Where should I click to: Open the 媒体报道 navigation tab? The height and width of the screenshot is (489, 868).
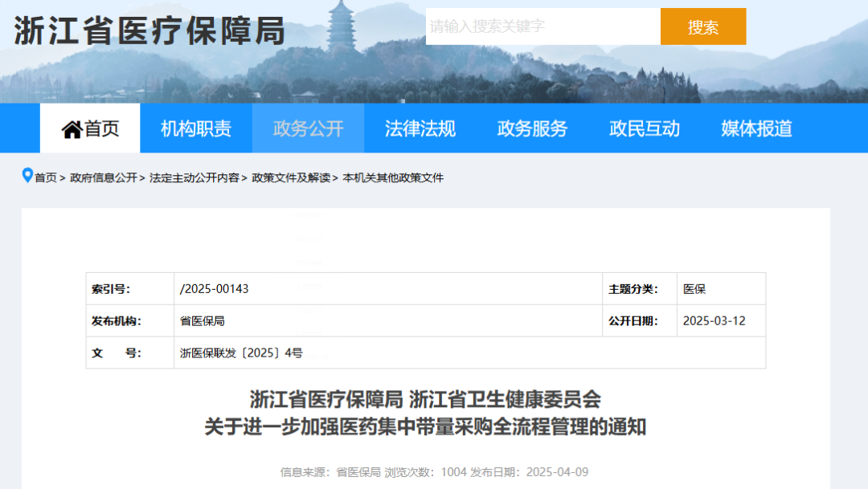coord(756,128)
